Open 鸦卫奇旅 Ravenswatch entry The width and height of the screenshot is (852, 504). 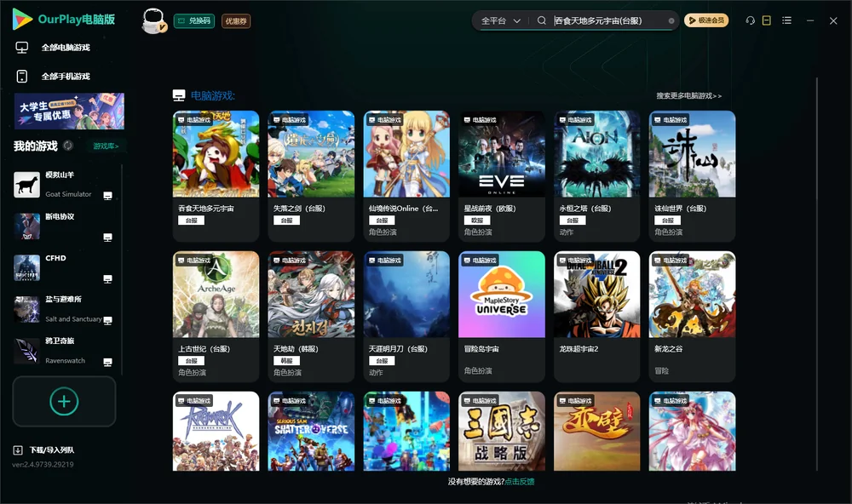click(x=66, y=351)
